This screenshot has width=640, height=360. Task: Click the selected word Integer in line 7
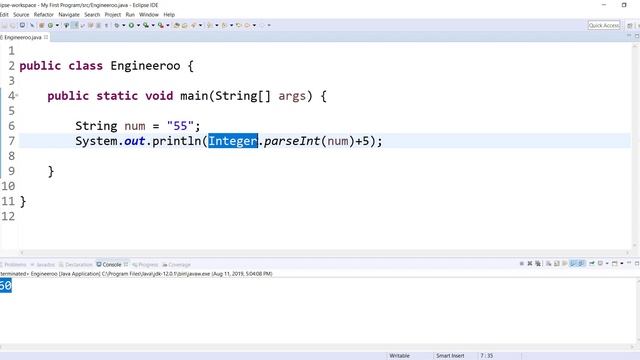(233, 141)
